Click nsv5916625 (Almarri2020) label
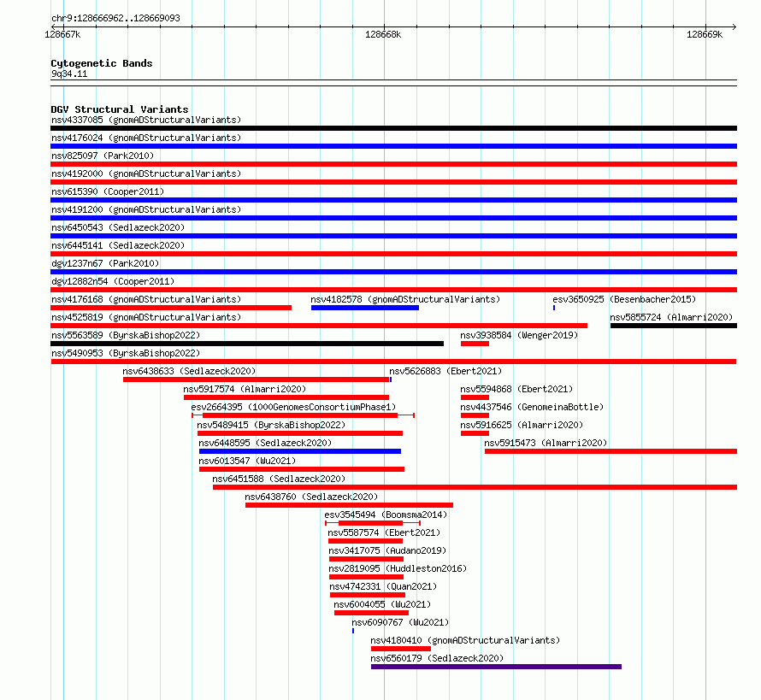This screenshot has height=700, width=761. pos(522,425)
